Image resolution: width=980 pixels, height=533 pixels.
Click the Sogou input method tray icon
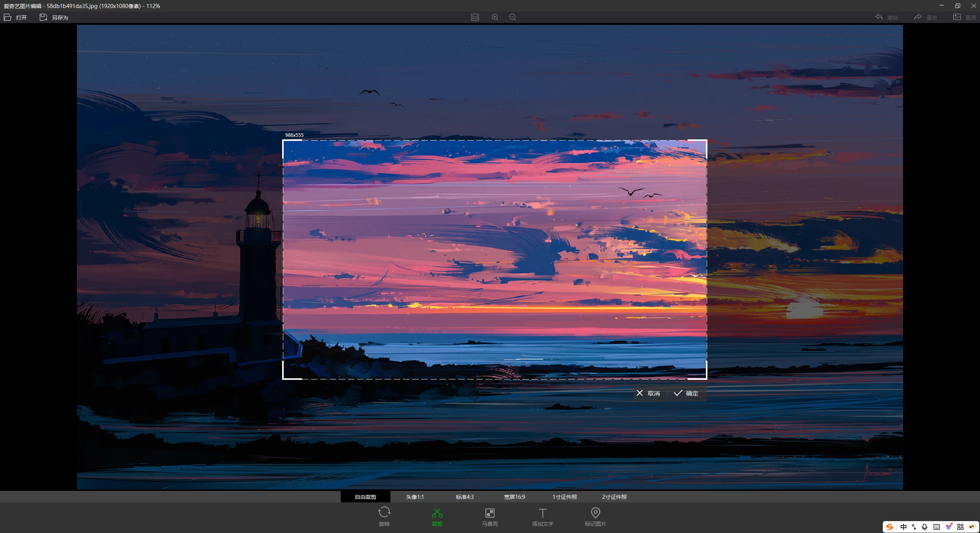click(890, 527)
